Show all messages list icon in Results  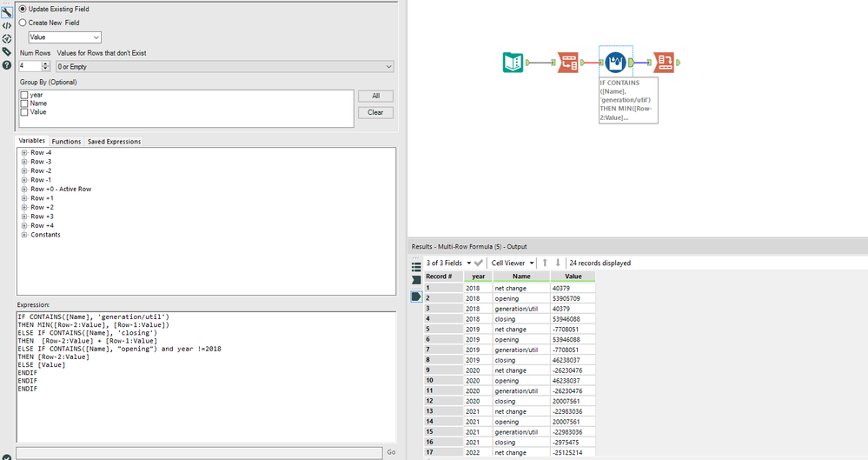coord(416,267)
